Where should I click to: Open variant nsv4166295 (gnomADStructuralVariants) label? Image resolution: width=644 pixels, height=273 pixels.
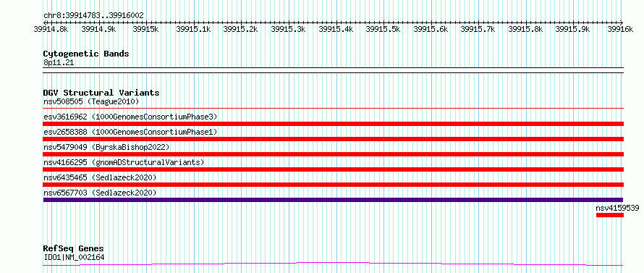[124, 162]
